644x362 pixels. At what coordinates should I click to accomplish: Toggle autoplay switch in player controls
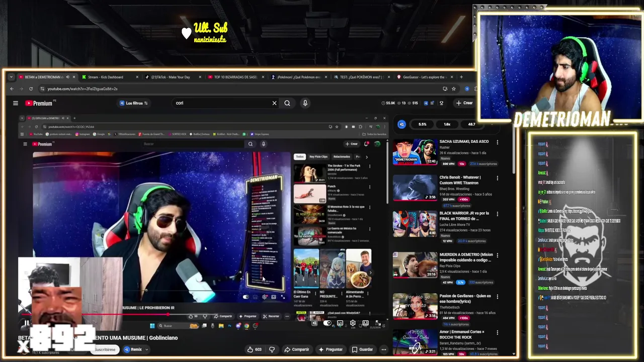click(x=328, y=323)
